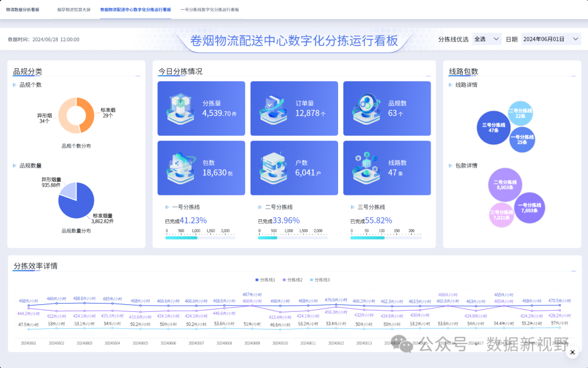The height and width of the screenshot is (368, 588).
Task: Click the 包数 package icon
Action: point(179,168)
